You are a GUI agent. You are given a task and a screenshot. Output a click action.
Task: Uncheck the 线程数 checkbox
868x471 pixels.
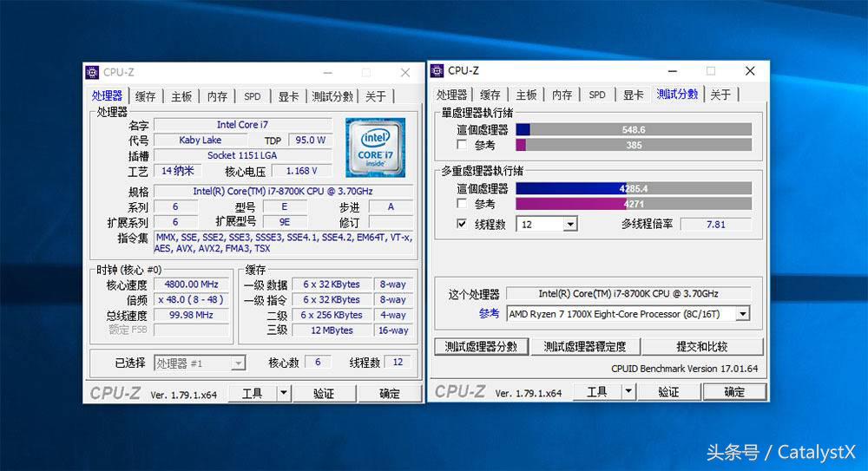[462, 224]
